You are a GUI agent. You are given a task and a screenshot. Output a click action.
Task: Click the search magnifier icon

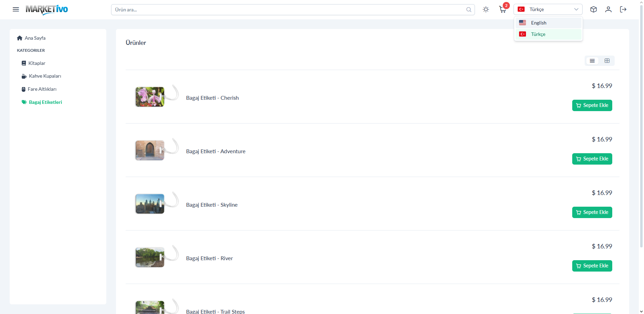(469, 10)
